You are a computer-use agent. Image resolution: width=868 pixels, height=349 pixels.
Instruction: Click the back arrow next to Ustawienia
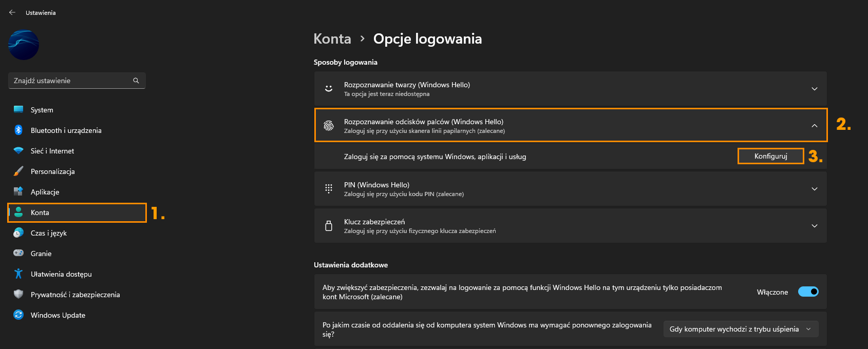(12, 12)
